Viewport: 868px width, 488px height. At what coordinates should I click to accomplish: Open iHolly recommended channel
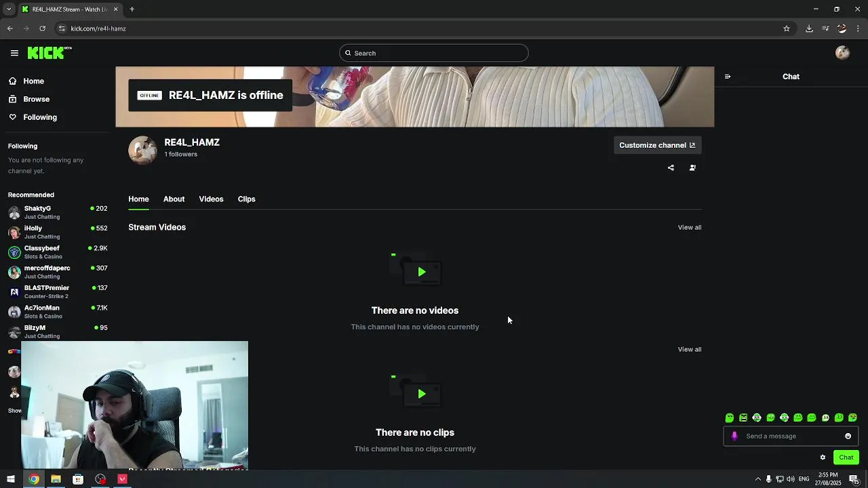tap(58, 232)
